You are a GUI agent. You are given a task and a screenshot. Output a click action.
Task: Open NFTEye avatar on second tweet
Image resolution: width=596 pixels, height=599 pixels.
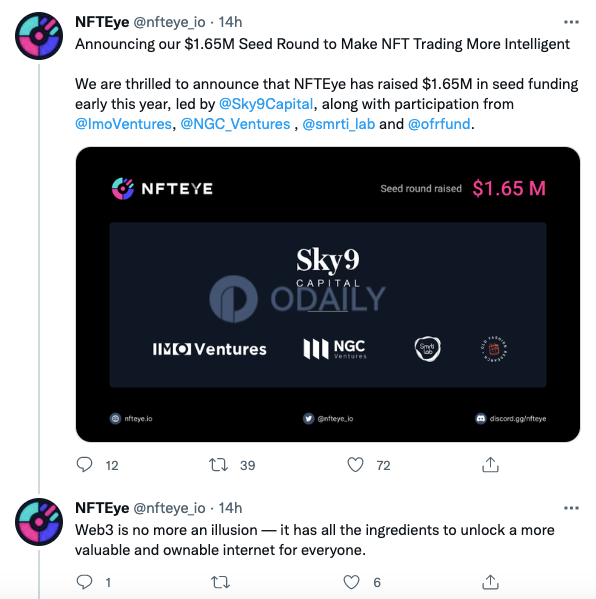[x=39, y=522]
